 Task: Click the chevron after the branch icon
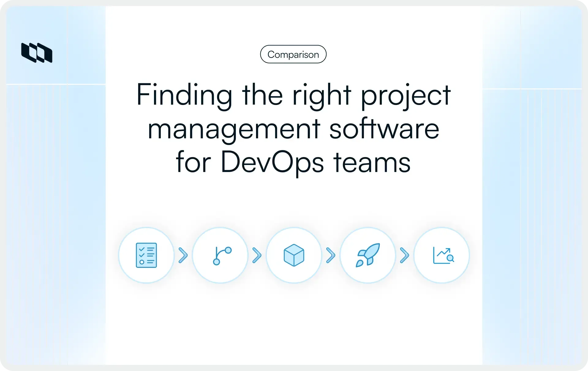(x=257, y=255)
